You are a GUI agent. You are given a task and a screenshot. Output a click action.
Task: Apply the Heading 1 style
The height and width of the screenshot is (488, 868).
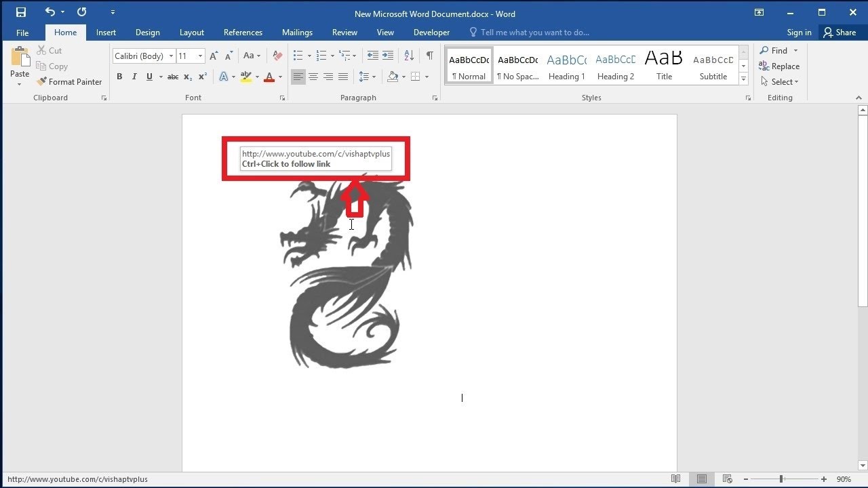click(x=566, y=66)
